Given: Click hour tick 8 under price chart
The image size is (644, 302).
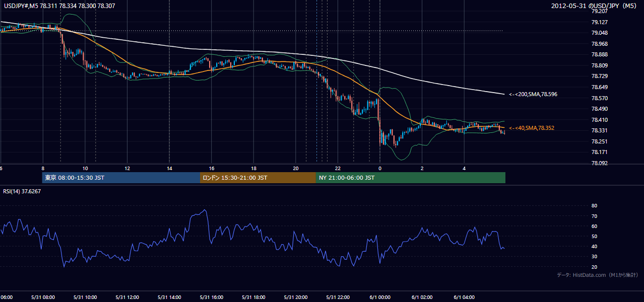Looking at the screenshot, I should 43,169.
